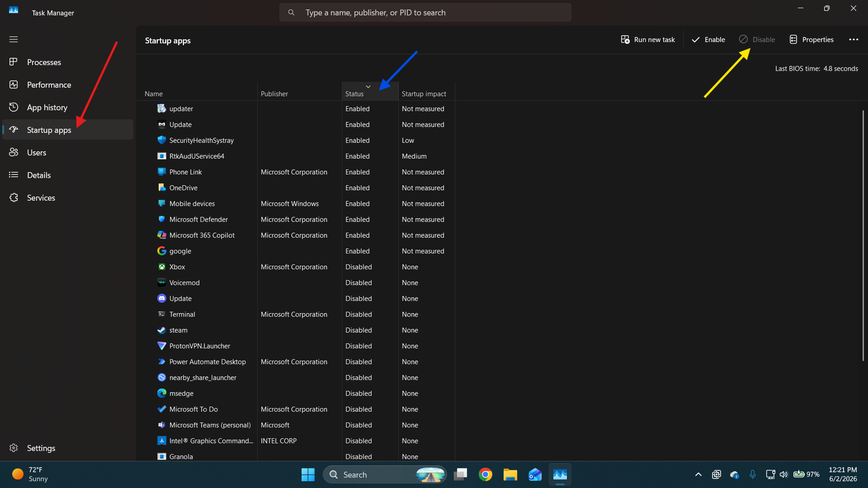Image resolution: width=868 pixels, height=488 pixels.
Task: Select the Mobile devices icon
Action: (x=161, y=203)
